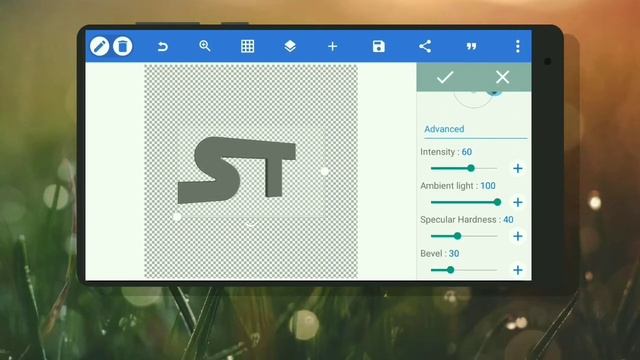Grab the right-side resize handle of selection
The height and width of the screenshot is (360, 640).
pos(324,171)
